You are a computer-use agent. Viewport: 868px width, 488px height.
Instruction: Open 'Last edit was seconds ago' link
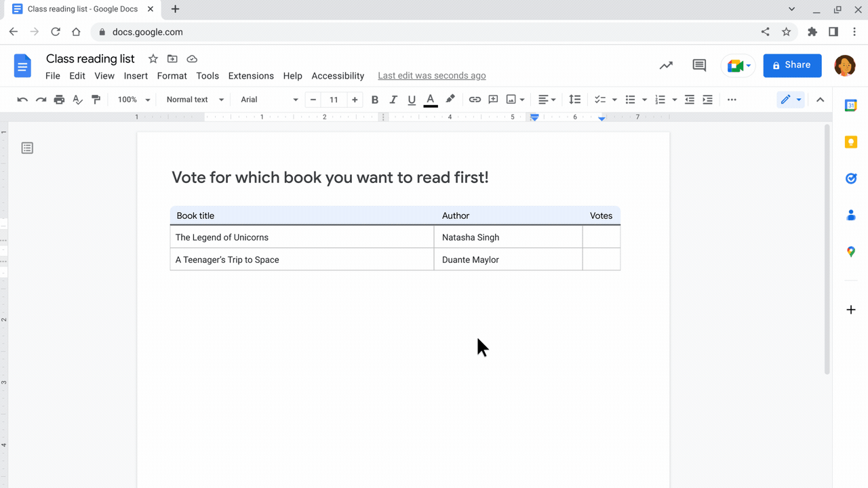point(431,76)
